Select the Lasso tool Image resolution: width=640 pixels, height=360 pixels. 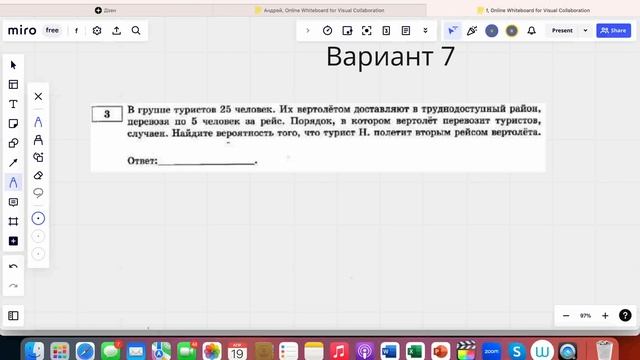(38, 193)
